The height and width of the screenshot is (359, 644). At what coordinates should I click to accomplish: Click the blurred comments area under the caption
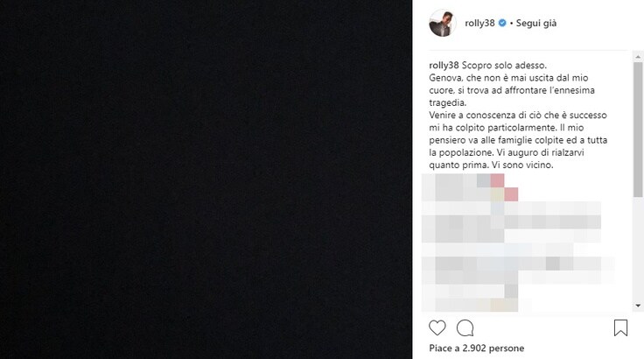tap(517, 243)
